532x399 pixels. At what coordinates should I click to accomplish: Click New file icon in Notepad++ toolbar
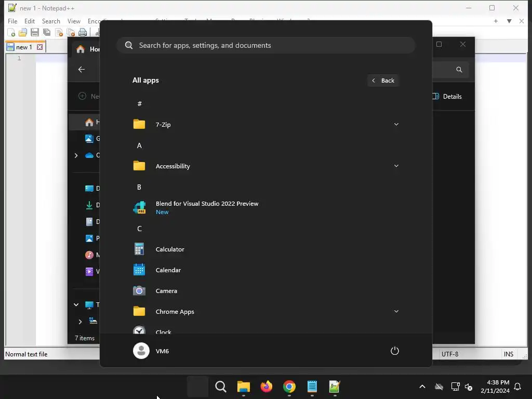tap(11, 32)
